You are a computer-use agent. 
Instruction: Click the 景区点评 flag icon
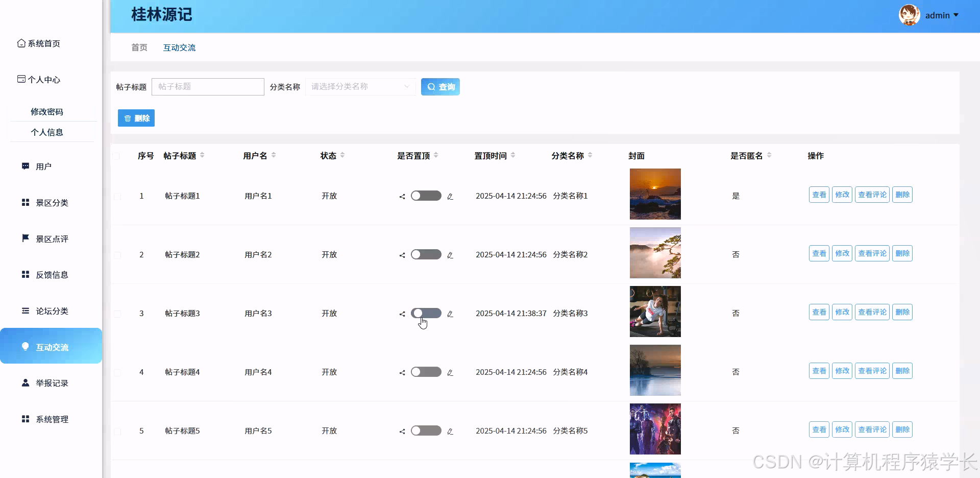(x=25, y=238)
